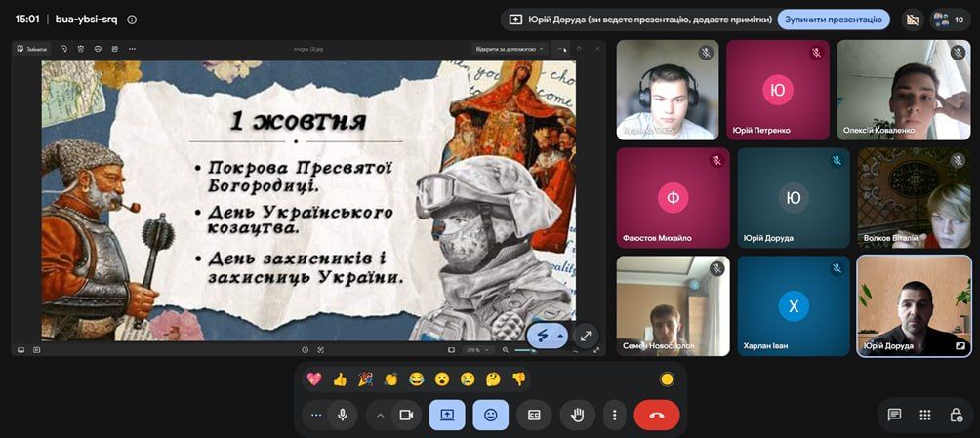
Task: Toggle the microphone in the call bar
Action: click(342, 415)
